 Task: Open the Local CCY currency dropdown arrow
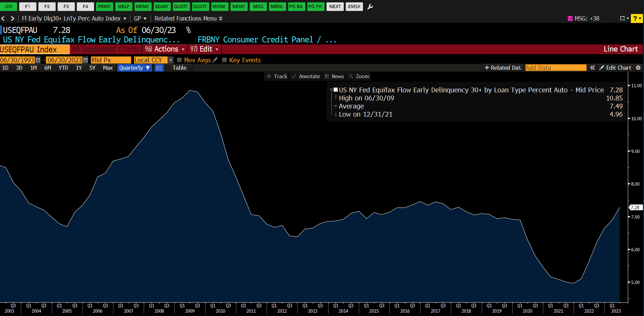coord(171,60)
